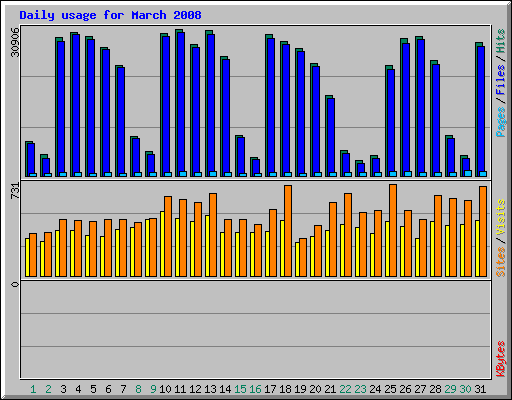The image size is (512, 400).
Task: Click the Sites legend label
Action: (501, 262)
